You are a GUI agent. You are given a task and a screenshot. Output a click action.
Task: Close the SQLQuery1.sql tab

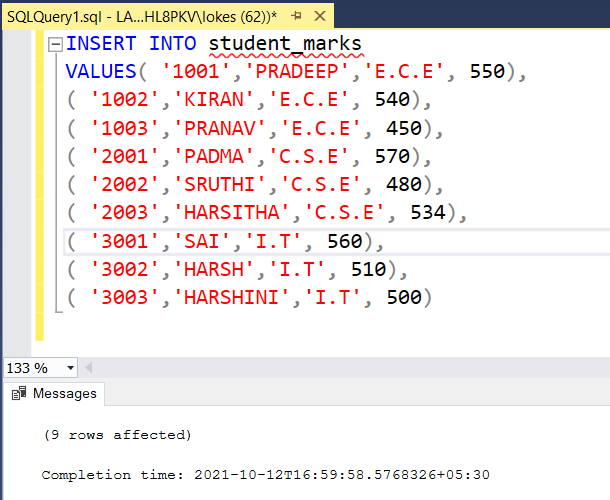click(x=320, y=16)
